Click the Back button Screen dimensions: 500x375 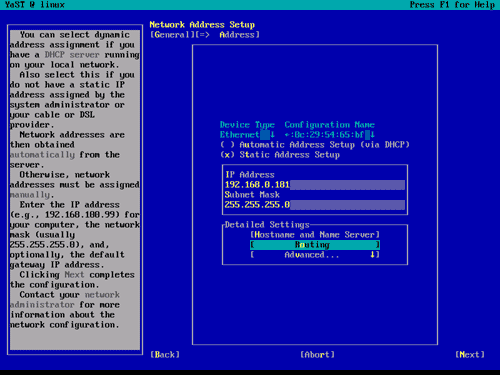[165, 355]
